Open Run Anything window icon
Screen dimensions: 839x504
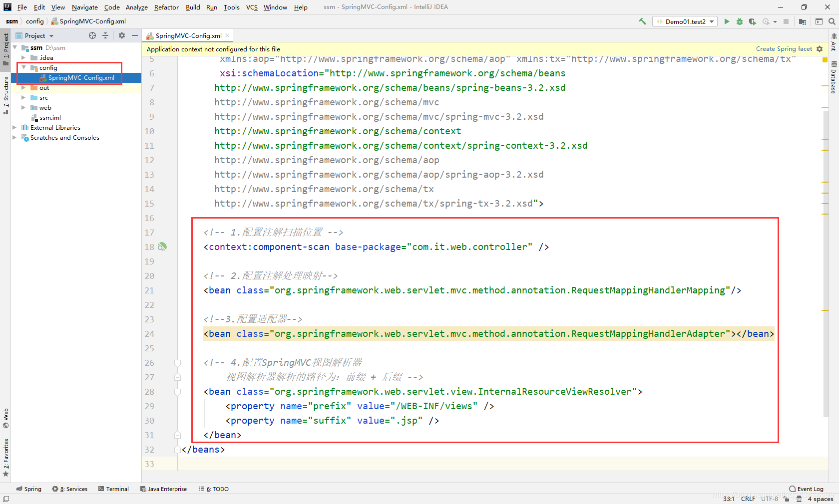coord(819,21)
